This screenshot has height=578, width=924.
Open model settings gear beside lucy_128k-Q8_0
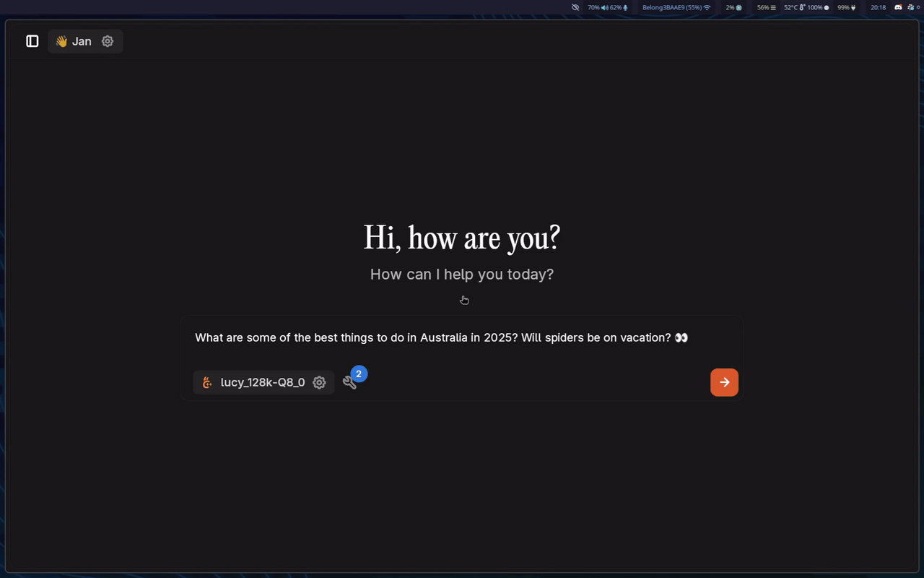tap(319, 382)
